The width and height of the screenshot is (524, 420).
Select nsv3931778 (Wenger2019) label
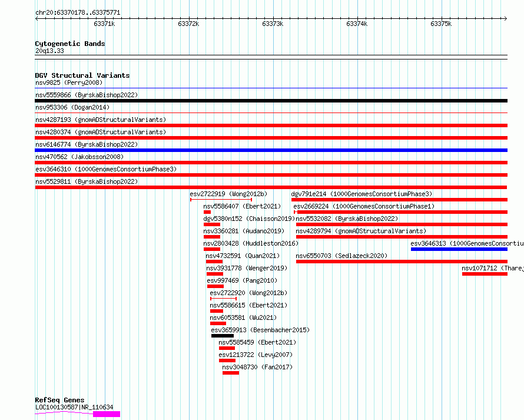[247, 268]
